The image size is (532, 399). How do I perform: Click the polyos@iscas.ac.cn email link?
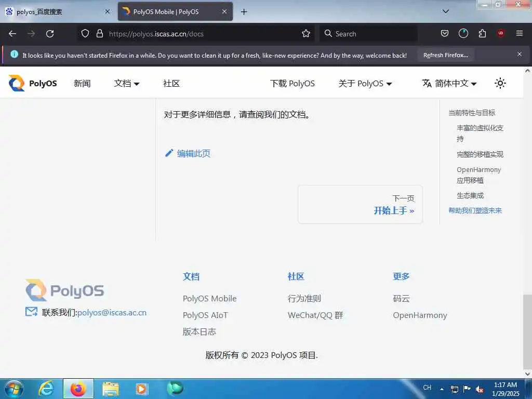(x=112, y=312)
